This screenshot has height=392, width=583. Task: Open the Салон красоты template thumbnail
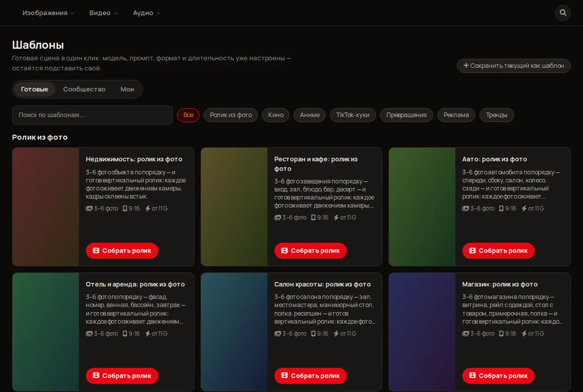234,332
